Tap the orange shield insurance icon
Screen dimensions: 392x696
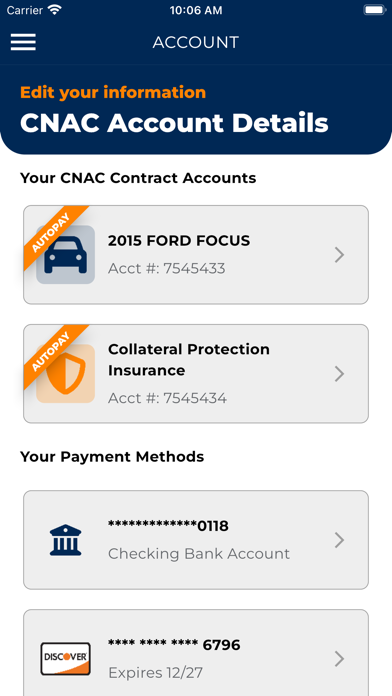(65, 373)
